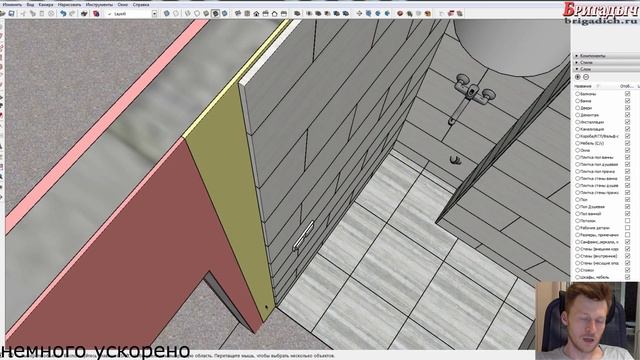The width and height of the screenshot is (640, 360).
Task: Switch to Left view
Action: [284, 13]
